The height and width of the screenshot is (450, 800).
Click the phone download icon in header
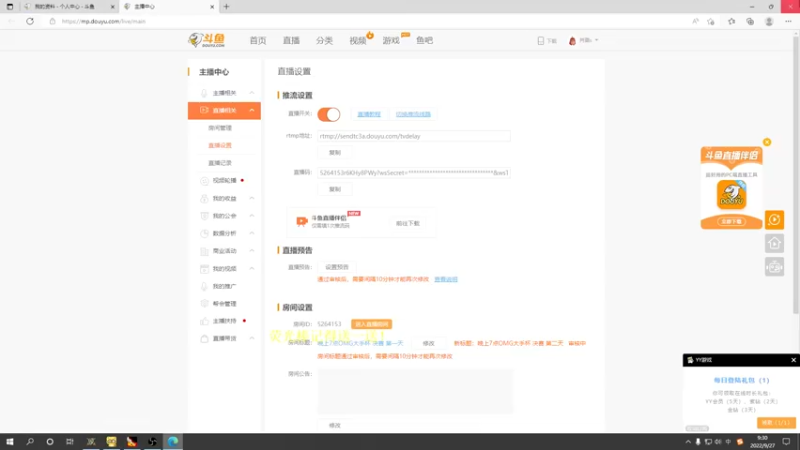click(541, 40)
